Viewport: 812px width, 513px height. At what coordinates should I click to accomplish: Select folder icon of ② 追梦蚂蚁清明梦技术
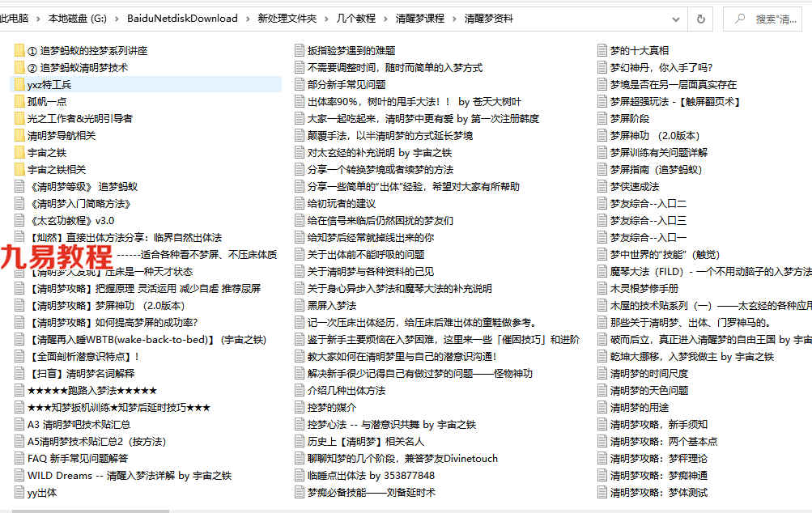point(19,68)
